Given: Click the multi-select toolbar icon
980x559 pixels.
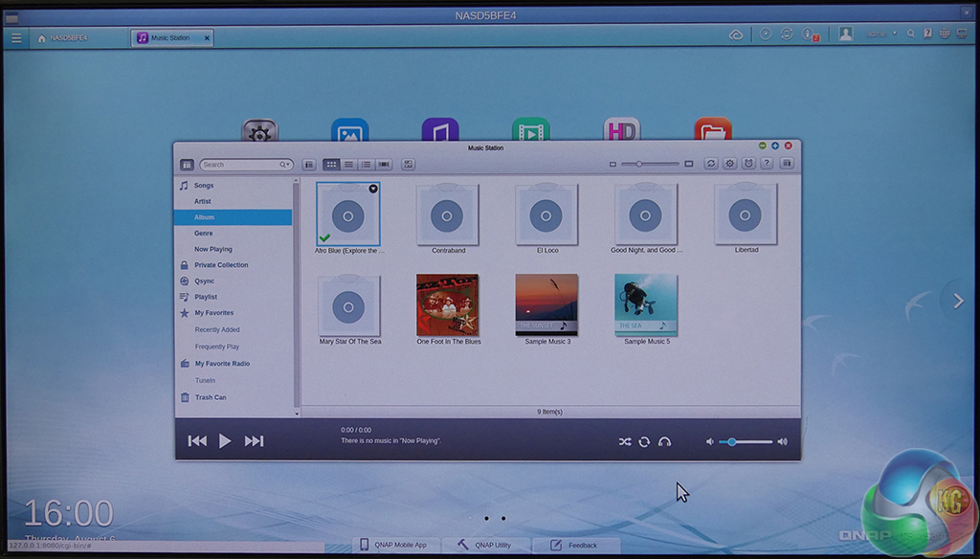Looking at the screenshot, I should (x=408, y=165).
